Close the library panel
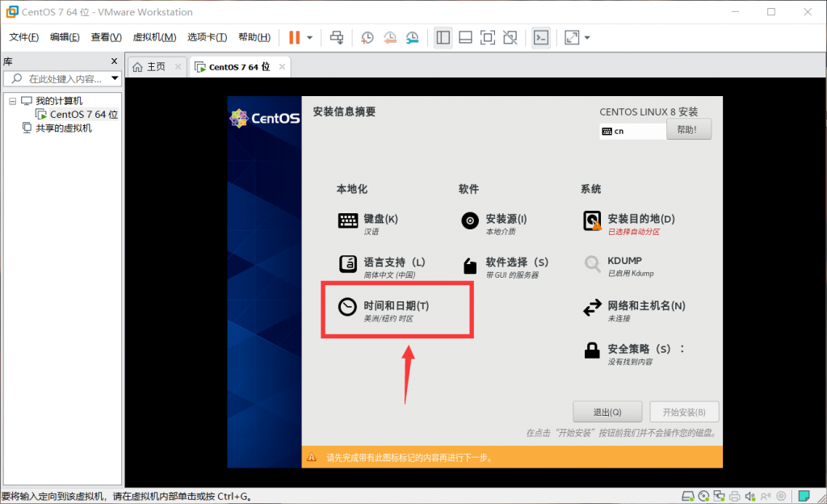The width and height of the screenshot is (827, 504). pos(114,61)
